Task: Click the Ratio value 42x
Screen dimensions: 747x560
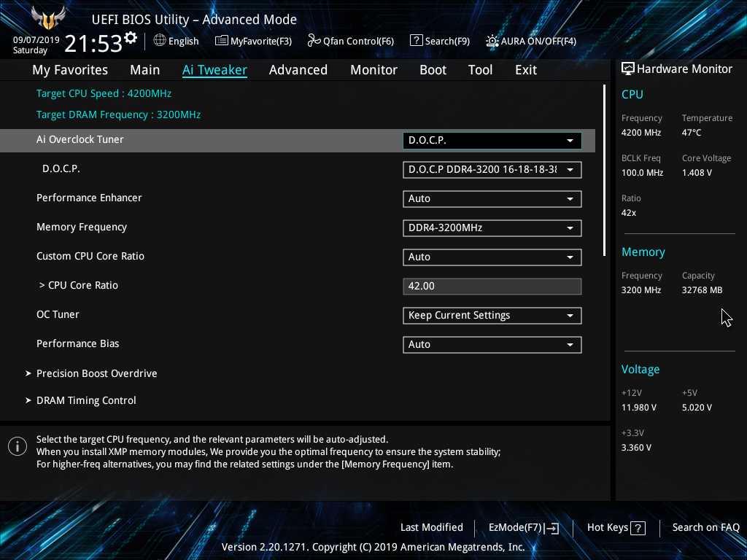Action: pos(628,213)
